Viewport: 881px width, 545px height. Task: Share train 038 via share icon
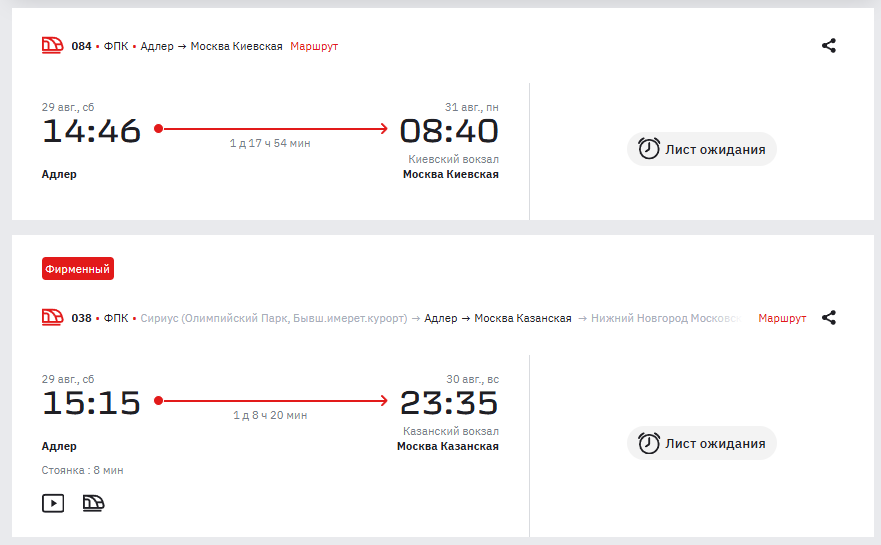(x=829, y=317)
